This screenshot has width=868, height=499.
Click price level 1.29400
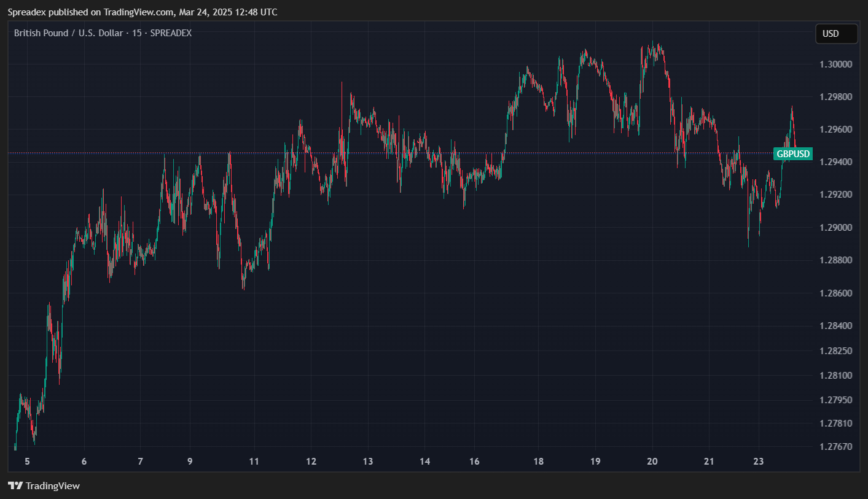point(835,162)
